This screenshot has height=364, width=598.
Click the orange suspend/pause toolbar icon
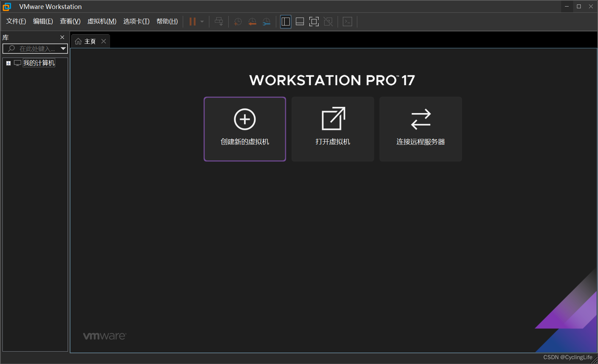click(192, 22)
